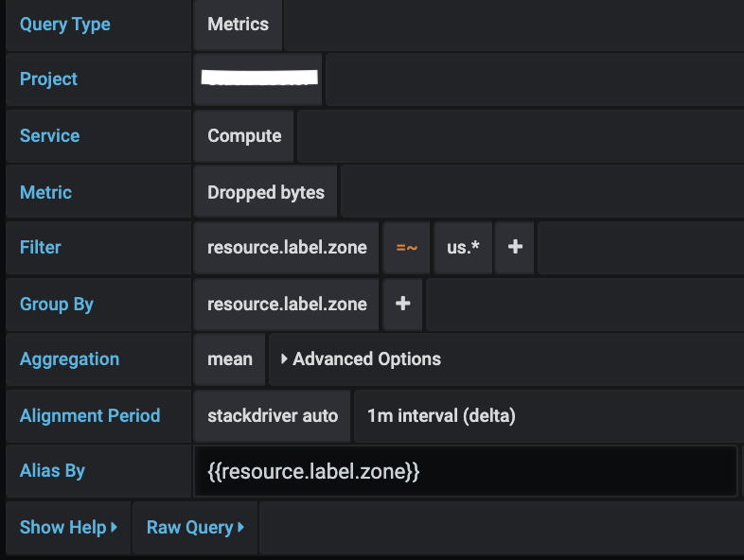Viewport: 744px width, 560px height.
Task: Select the Dropped bytes metric dropdown
Action: [x=266, y=193]
